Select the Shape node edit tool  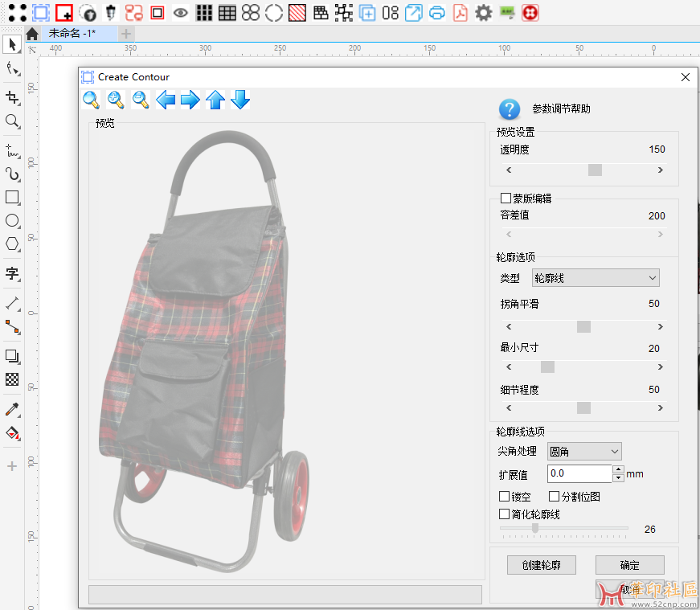pyautogui.click(x=12, y=69)
